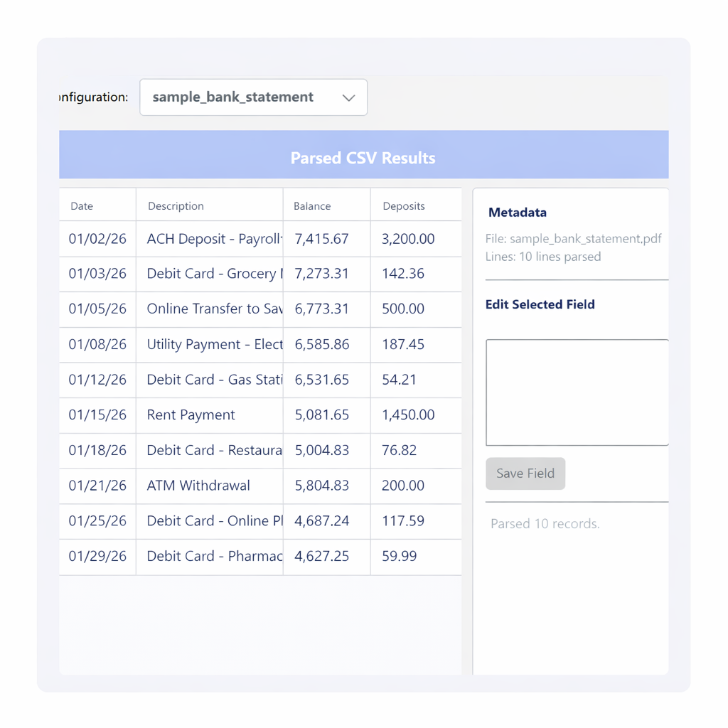Click the Save Field button

click(525, 473)
